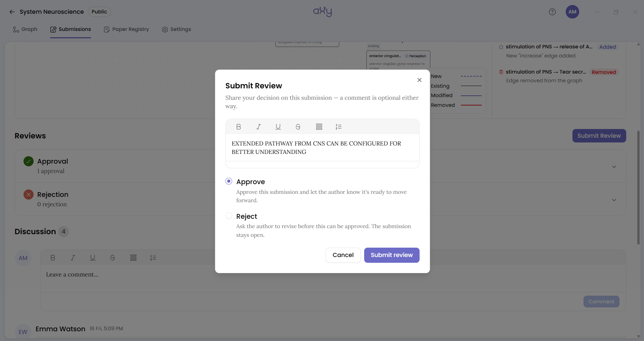This screenshot has height=341, width=644.
Task: Select the 'stimulation of PNS → Tear secr...' change
Action: (559, 76)
